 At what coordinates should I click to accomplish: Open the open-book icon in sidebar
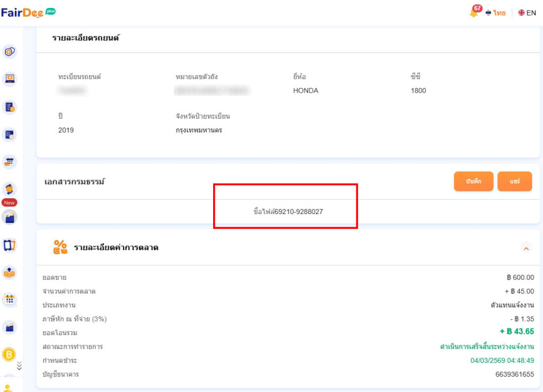tap(10, 245)
